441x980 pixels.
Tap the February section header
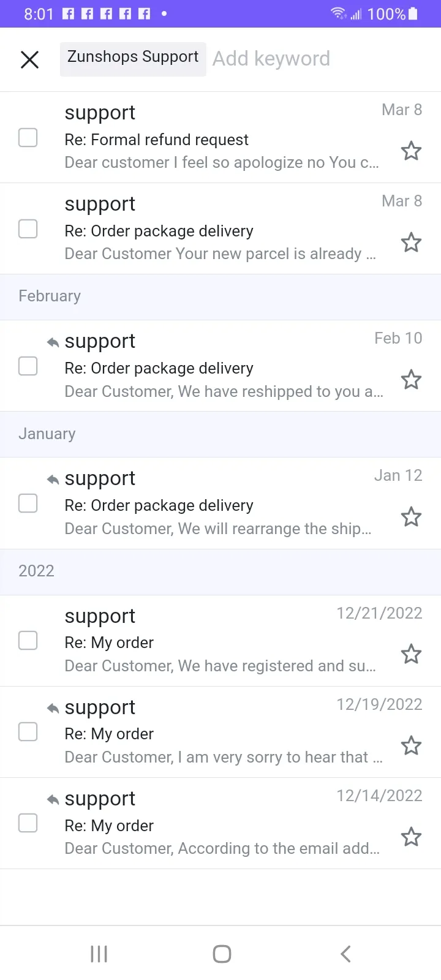click(x=221, y=296)
